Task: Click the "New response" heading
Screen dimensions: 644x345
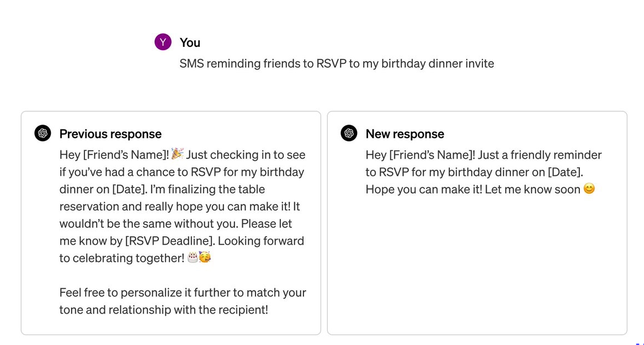Action: point(405,134)
